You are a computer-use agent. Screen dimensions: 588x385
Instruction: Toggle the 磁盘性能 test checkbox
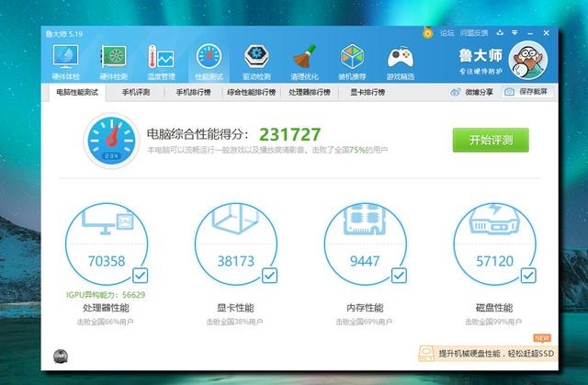click(x=528, y=276)
